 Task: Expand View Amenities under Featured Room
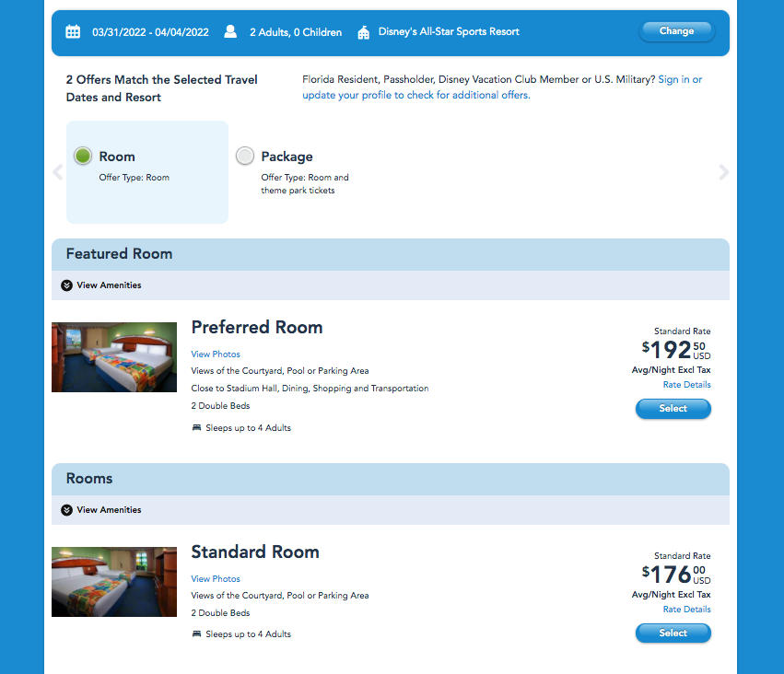click(x=101, y=285)
